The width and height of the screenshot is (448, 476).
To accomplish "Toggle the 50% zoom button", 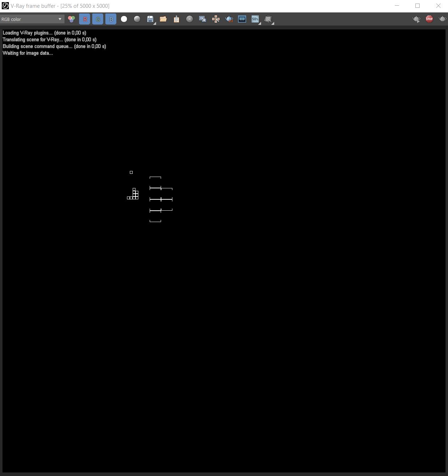I will (x=255, y=19).
